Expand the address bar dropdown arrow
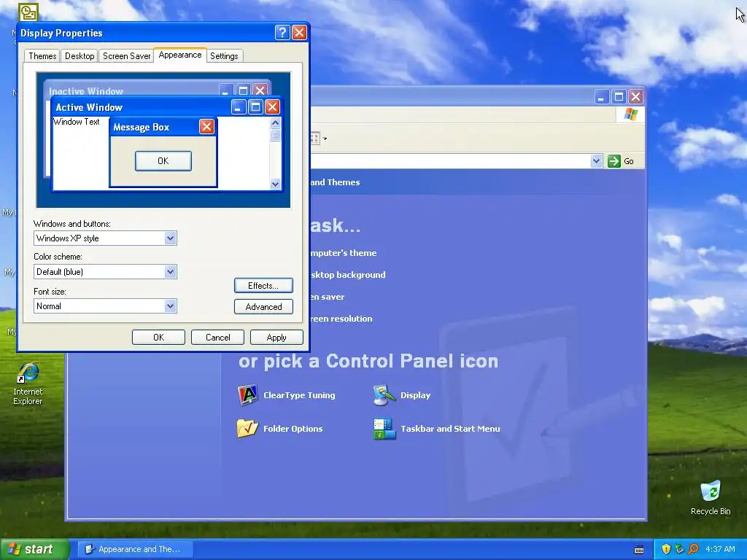Viewport: 747px width, 560px height. [596, 161]
